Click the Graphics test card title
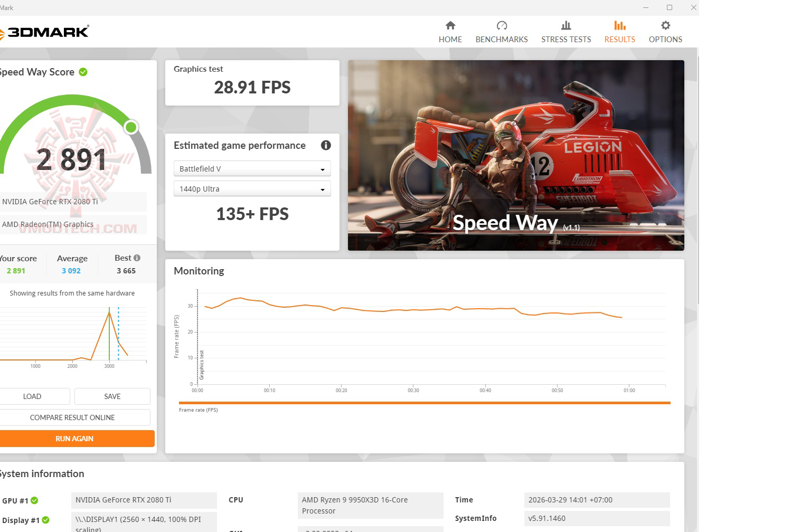811x532 pixels. tap(199, 69)
